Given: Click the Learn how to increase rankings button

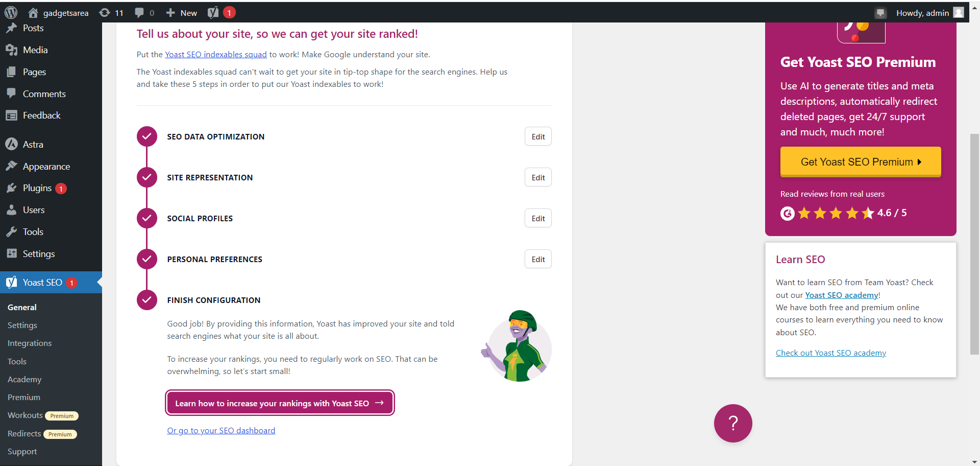Looking at the screenshot, I should [280, 403].
